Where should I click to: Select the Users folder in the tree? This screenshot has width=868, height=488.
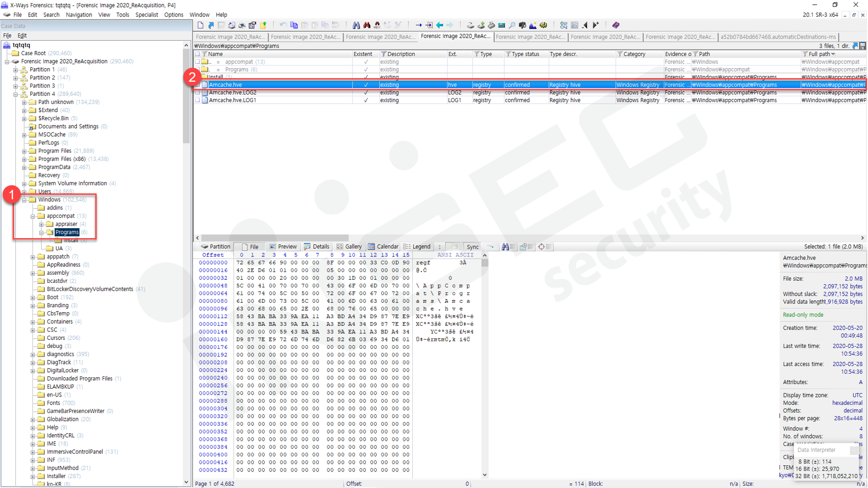tap(44, 191)
